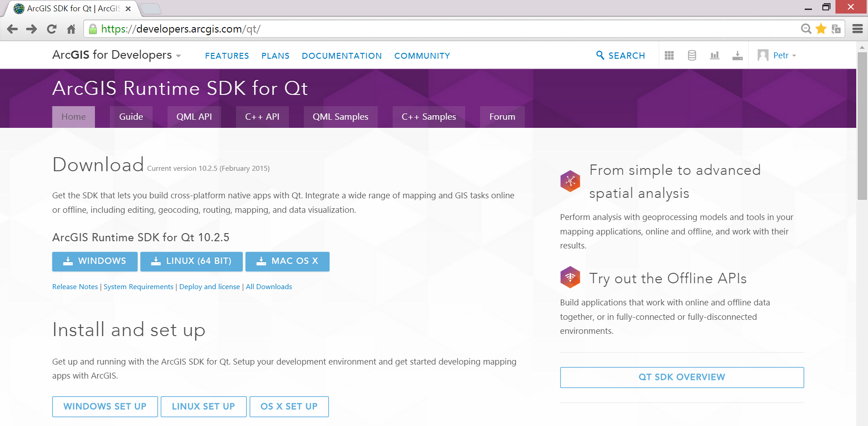This screenshot has height=426, width=868.
Task: Switch to the Guide tab
Action: coord(131,117)
